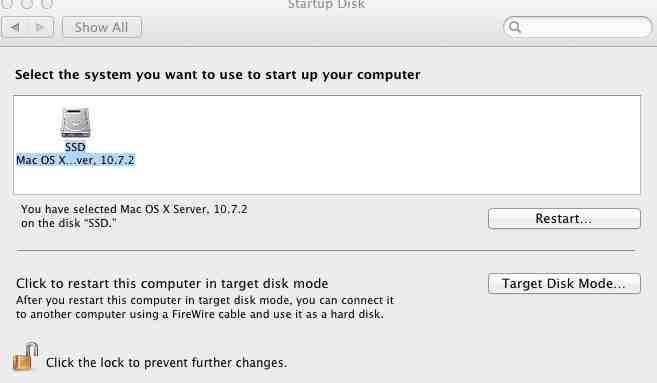Click the Restart... button
Screen dimensions: 657x383
[x=564, y=218]
